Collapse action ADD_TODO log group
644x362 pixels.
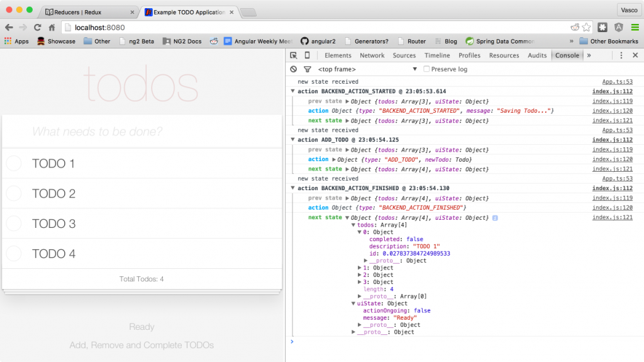(x=293, y=140)
